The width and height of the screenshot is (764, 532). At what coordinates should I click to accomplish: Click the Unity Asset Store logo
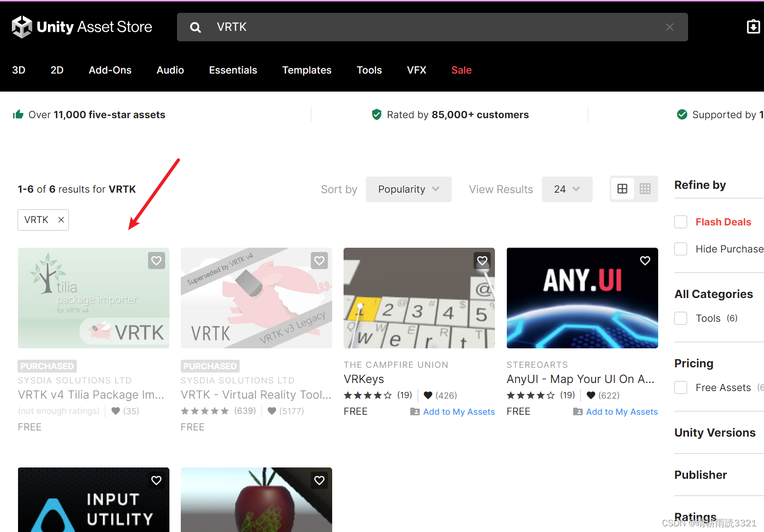[82, 27]
